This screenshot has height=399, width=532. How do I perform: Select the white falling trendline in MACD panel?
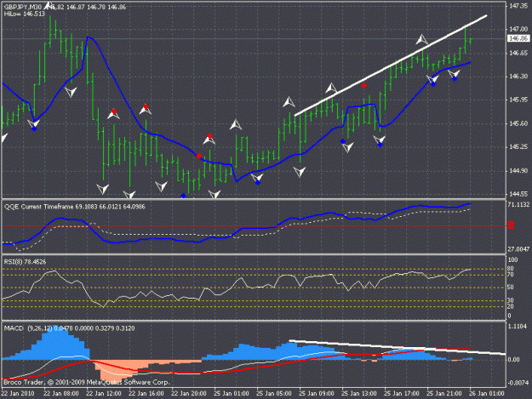(397, 347)
